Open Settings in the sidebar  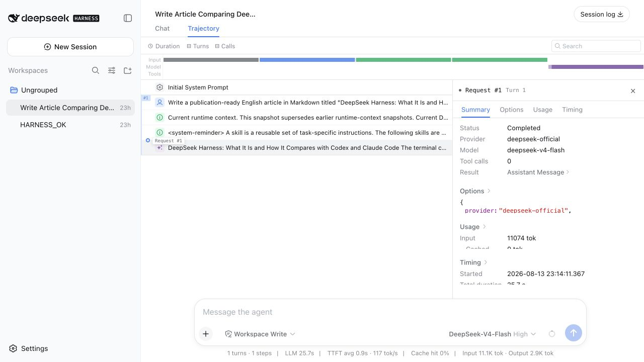click(x=29, y=348)
